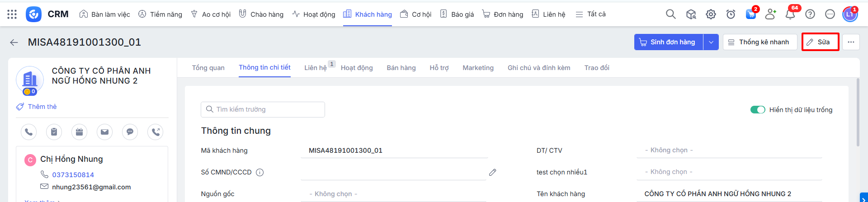Click the calendar action icon in the left panel
The width and height of the screenshot is (868, 202).
click(79, 132)
